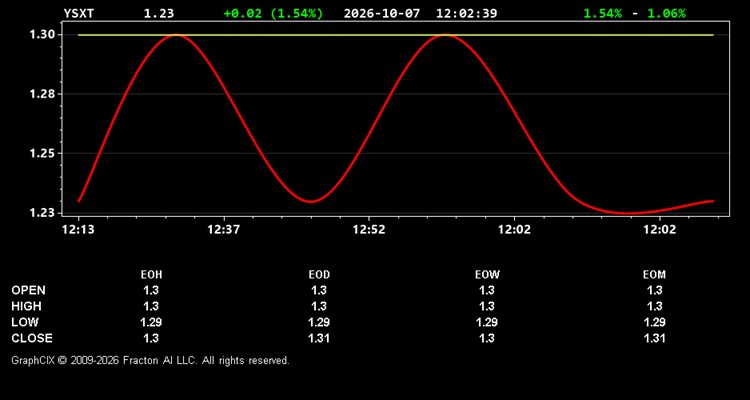The image size is (750, 400).
Task: Click the EOD HIGH value 1.3
Action: tap(319, 306)
